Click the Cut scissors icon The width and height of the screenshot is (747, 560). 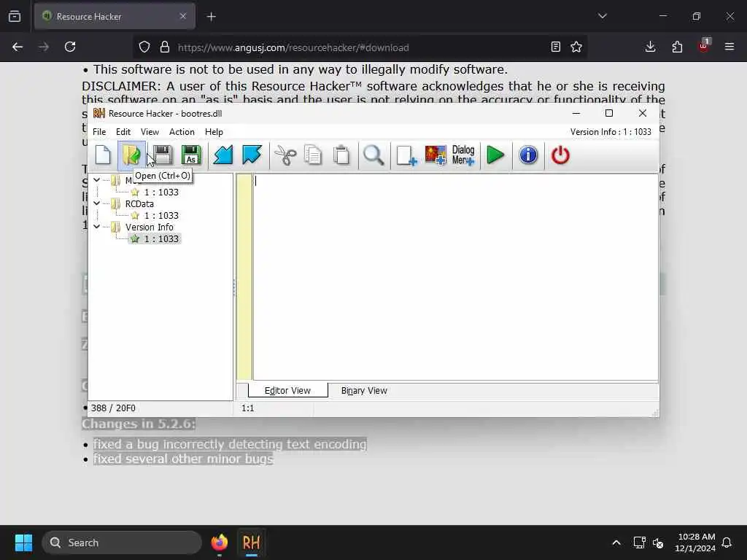(x=285, y=155)
